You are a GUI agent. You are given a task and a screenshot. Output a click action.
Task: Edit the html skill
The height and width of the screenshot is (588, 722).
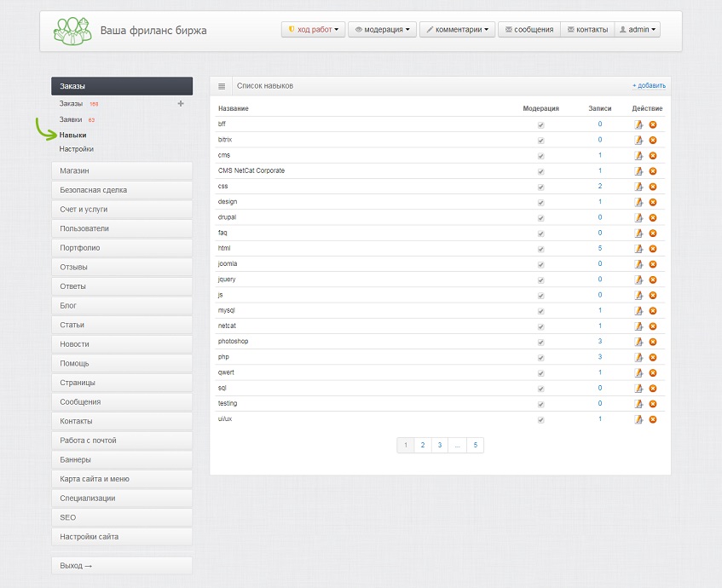(x=638, y=249)
